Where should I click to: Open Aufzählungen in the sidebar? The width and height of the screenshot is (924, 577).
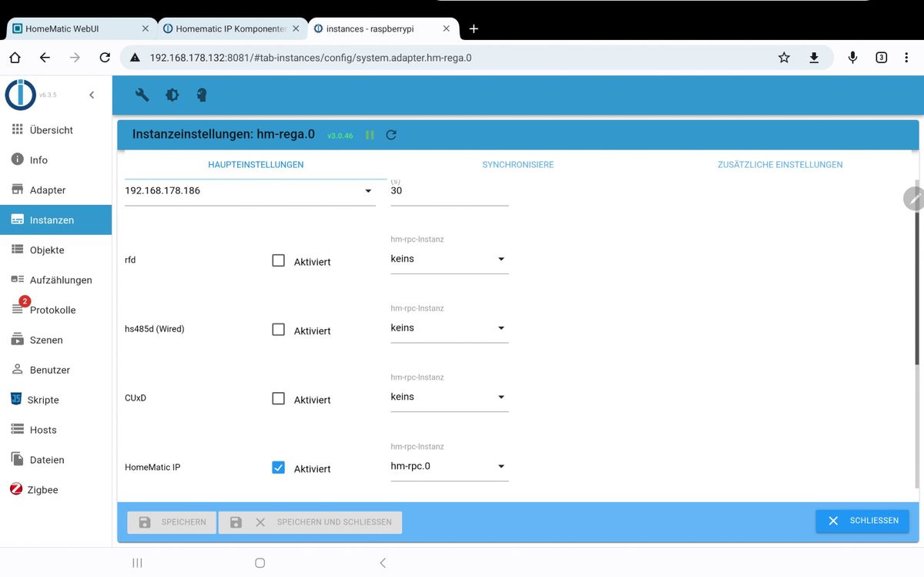click(55, 280)
